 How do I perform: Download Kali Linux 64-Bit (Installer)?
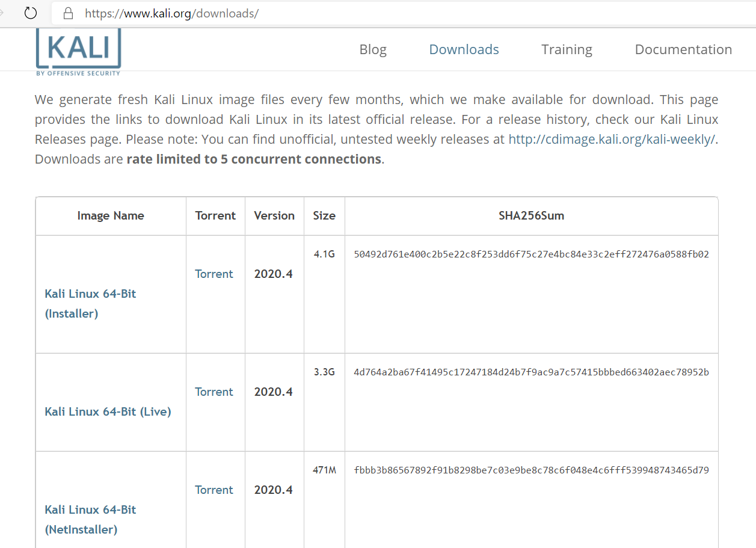click(90, 303)
